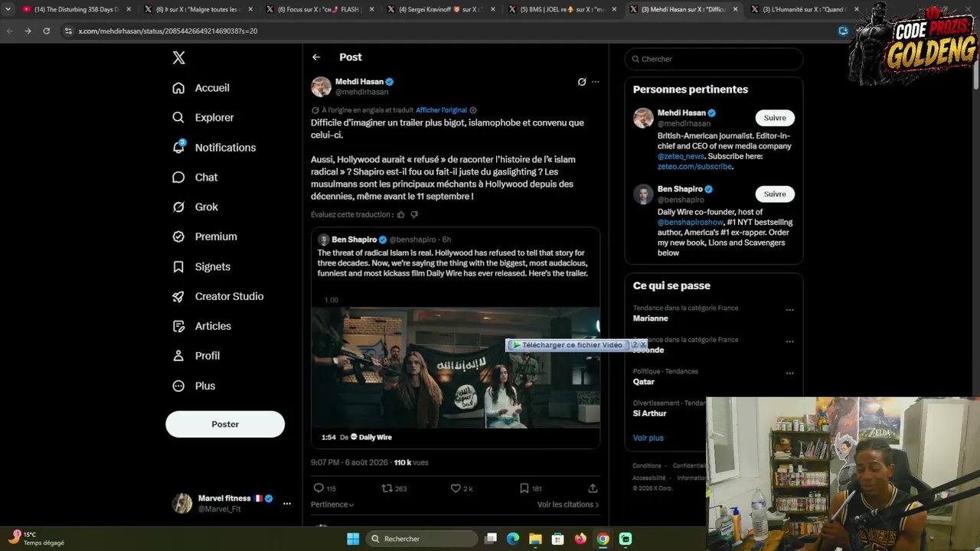Open the @benshapiroshow mention link
980x551 pixels.
click(x=691, y=223)
